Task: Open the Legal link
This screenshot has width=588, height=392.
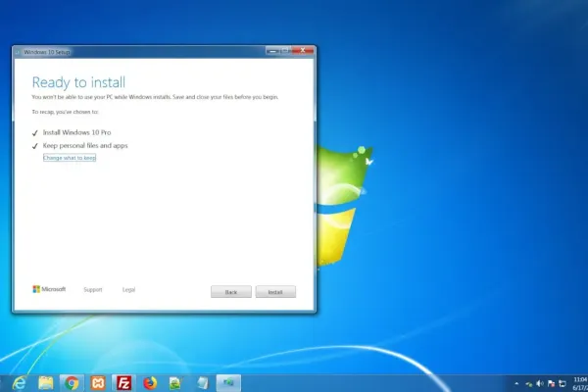Action: tap(128, 290)
